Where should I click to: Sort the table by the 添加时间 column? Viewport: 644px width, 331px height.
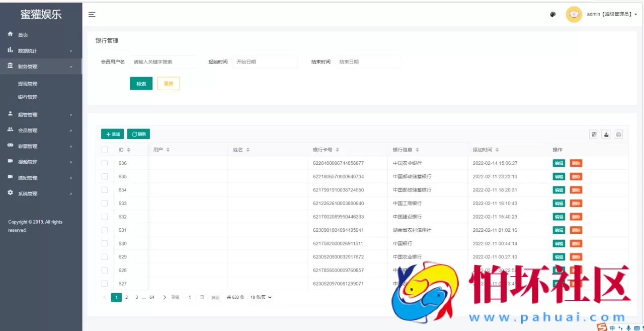498,150
